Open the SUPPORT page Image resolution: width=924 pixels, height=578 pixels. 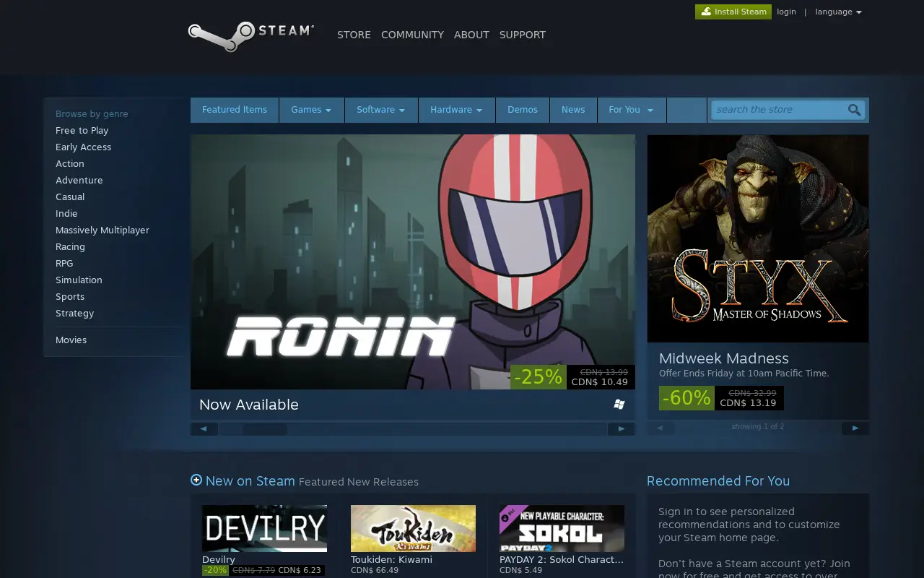pyautogui.click(x=523, y=35)
